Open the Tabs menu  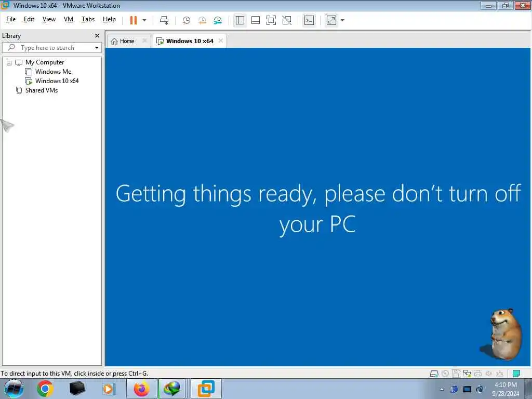pos(88,19)
